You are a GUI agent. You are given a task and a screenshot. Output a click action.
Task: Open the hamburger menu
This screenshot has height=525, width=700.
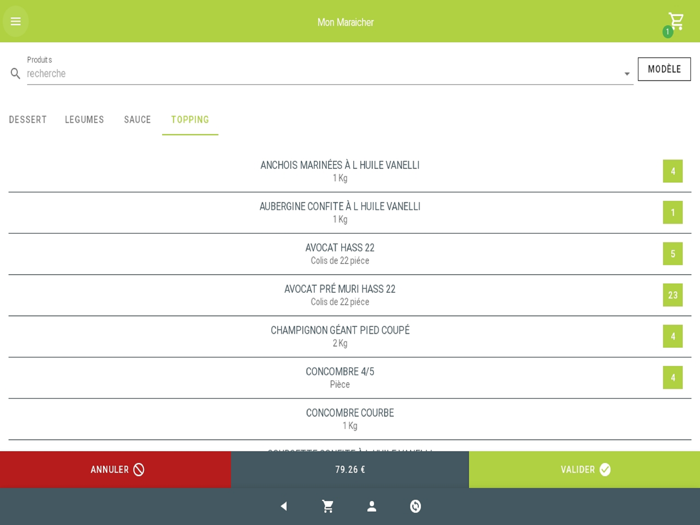click(16, 21)
